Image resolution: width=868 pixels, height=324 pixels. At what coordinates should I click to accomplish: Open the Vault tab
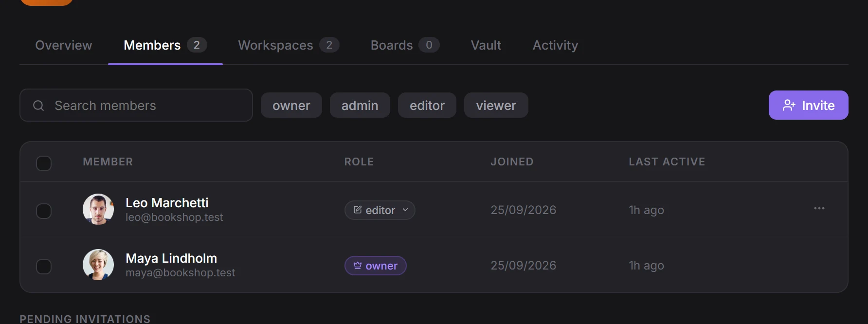coord(486,45)
